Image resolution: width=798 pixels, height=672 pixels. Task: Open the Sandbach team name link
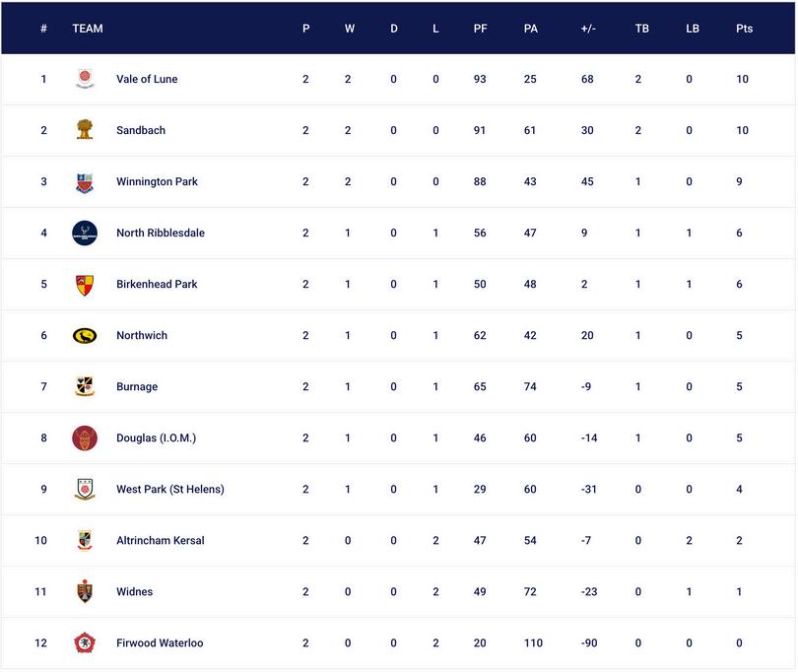click(x=141, y=130)
